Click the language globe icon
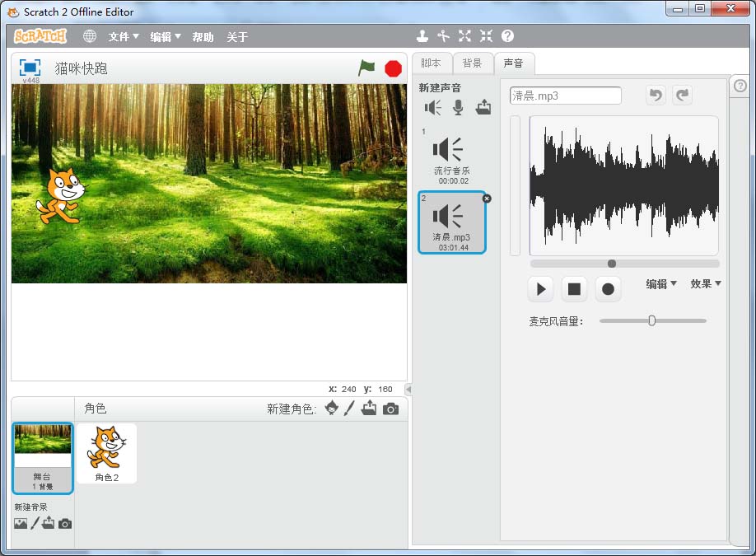The width and height of the screenshot is (756, 556). coord(90,36)
